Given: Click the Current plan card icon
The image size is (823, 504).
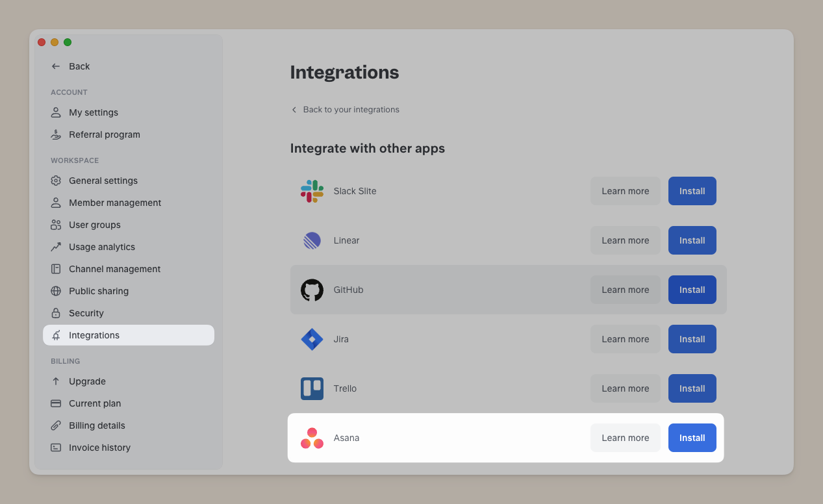Looking at the screenshot, I should (x=56, y=403).
